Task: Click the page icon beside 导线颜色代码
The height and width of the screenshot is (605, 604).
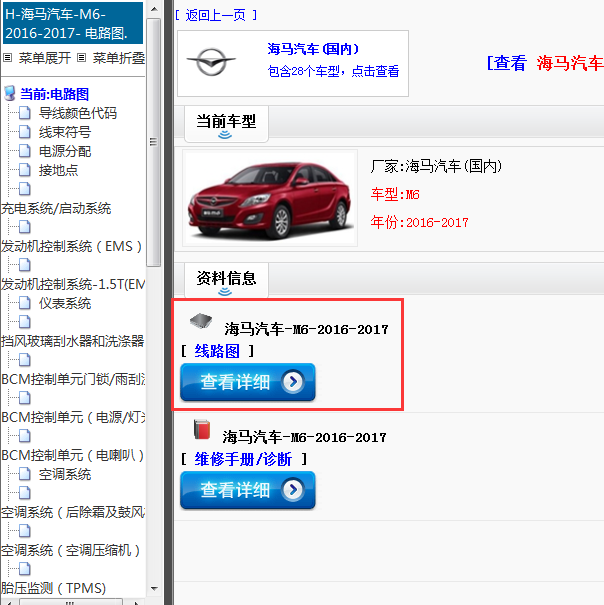Action: pos(25,113)
